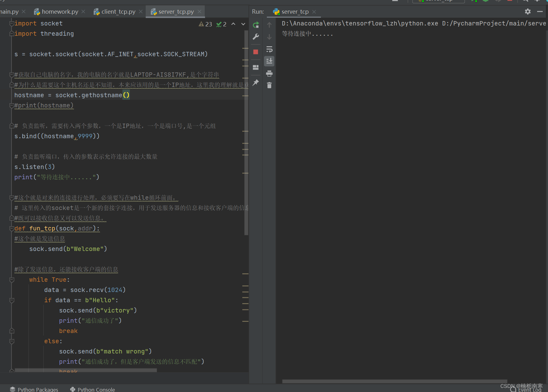Click the 23 warnings indicator
This screenshot has height=392, width=548.
tap(205, 24)
